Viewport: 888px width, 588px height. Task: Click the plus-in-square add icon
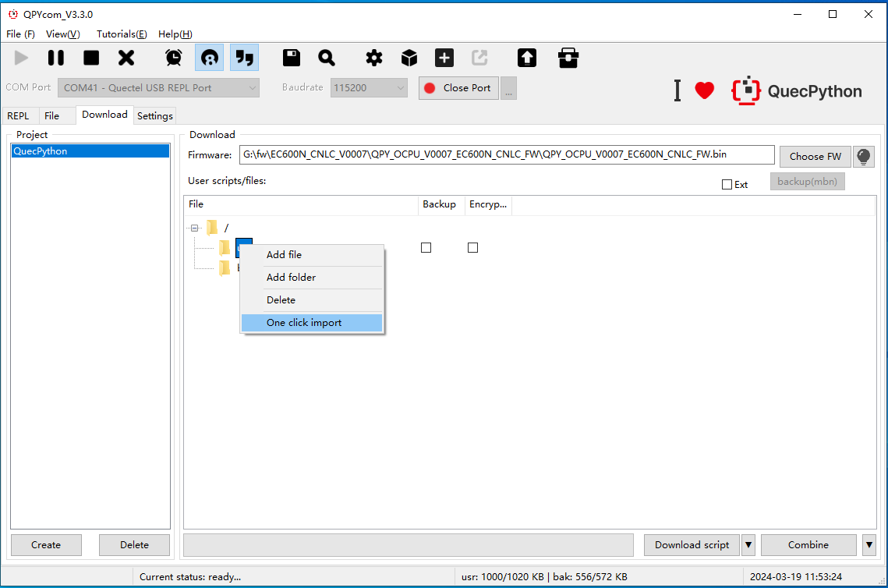[444, 58]
